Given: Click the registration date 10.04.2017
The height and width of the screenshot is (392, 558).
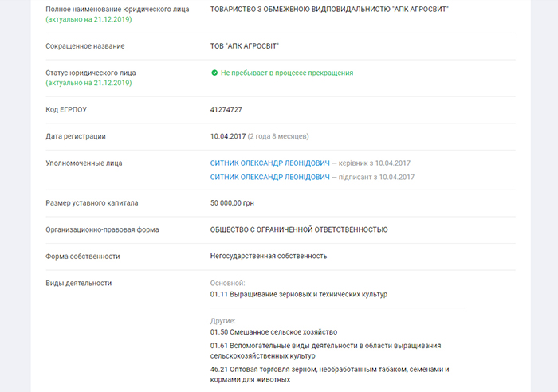Looking at the screenshot, I should click(x=228, y=136).
